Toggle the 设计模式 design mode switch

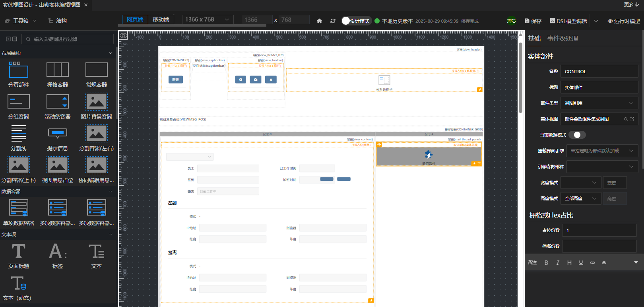pos(346,21)
